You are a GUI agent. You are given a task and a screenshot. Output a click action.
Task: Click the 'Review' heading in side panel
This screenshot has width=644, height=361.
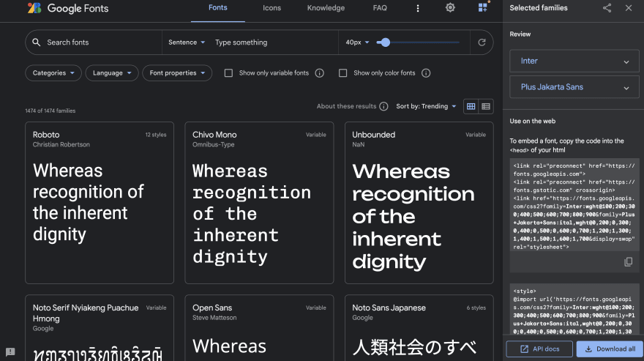(x=520, y=34)
